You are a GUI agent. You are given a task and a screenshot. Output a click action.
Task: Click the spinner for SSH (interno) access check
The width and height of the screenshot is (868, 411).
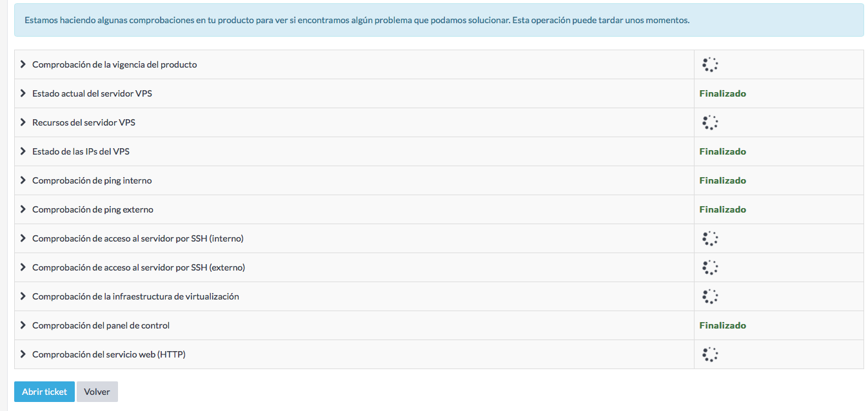pos(709,238)
